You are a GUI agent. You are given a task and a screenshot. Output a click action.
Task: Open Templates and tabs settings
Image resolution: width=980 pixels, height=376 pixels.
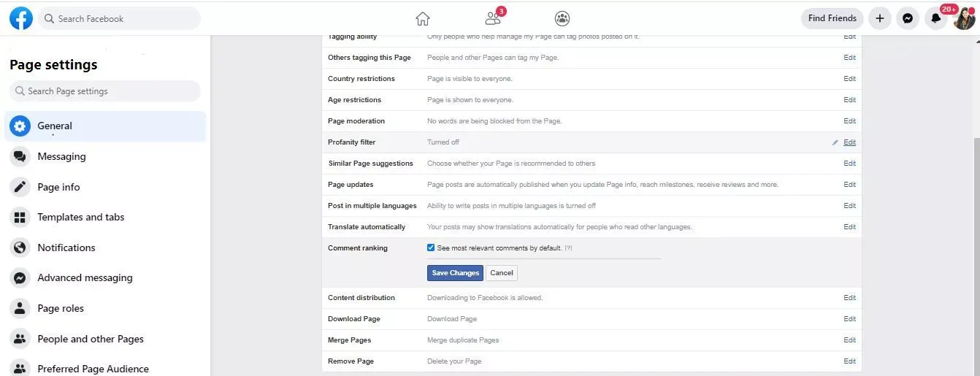(x=80, y=217)
